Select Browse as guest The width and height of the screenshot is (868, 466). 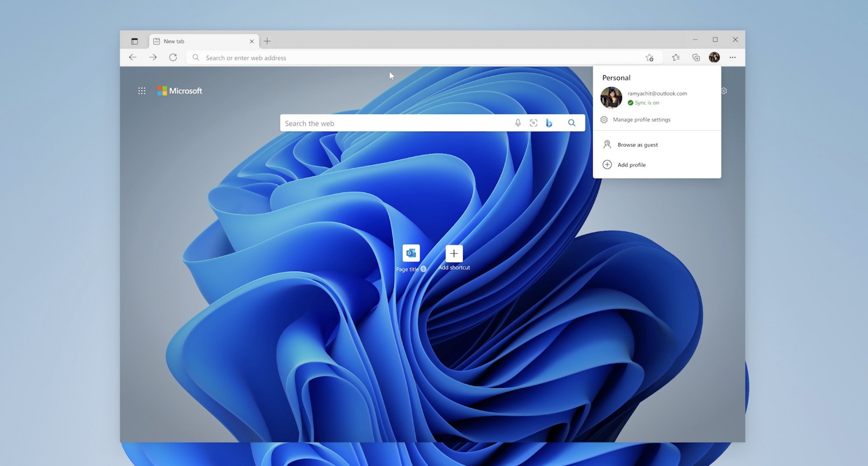click(x=637, y=144)
